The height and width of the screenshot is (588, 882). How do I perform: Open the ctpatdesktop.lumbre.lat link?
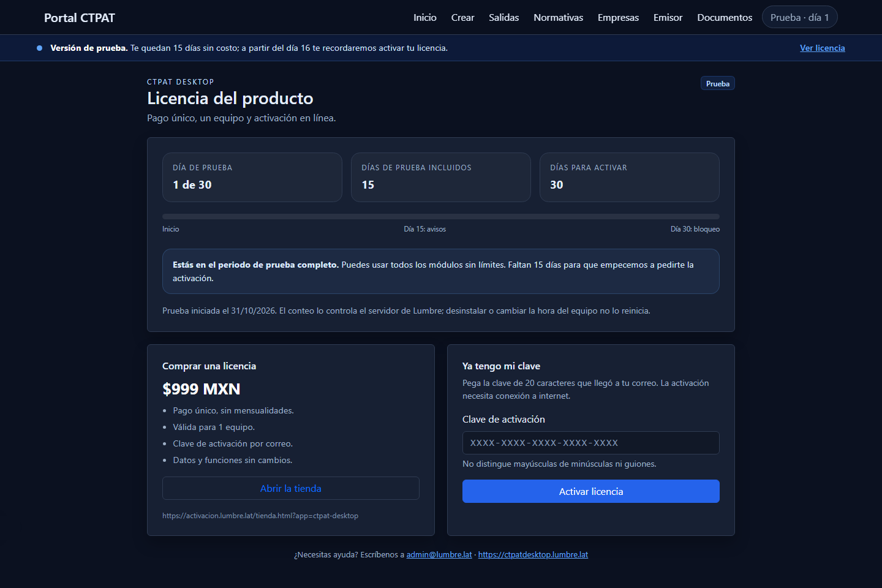click(533, 555)
